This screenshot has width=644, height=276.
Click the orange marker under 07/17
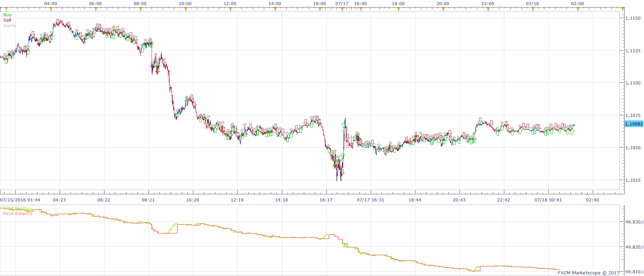coord(342,9)
